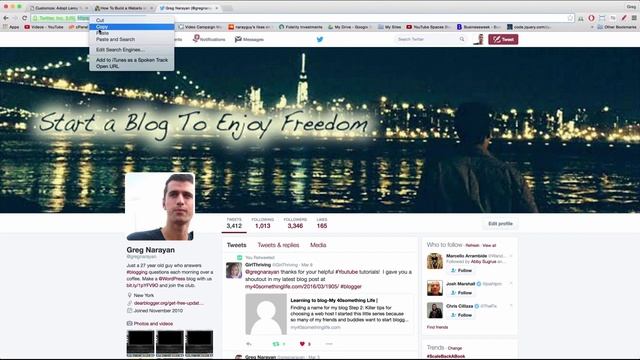Open the My Drive Google bookmark
This screenshot has height=360, width=640.
pyautogui.click(x=349, y=27)
